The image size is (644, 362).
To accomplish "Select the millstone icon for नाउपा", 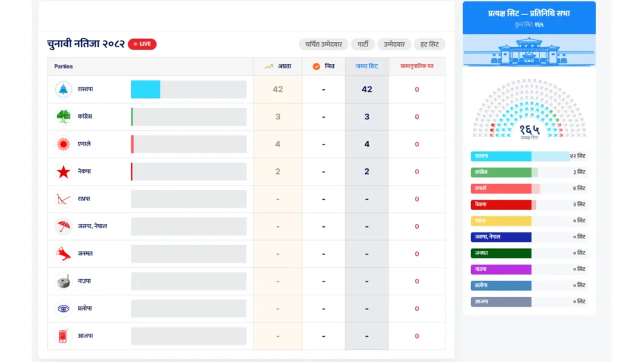I will [x=64, y=282].
